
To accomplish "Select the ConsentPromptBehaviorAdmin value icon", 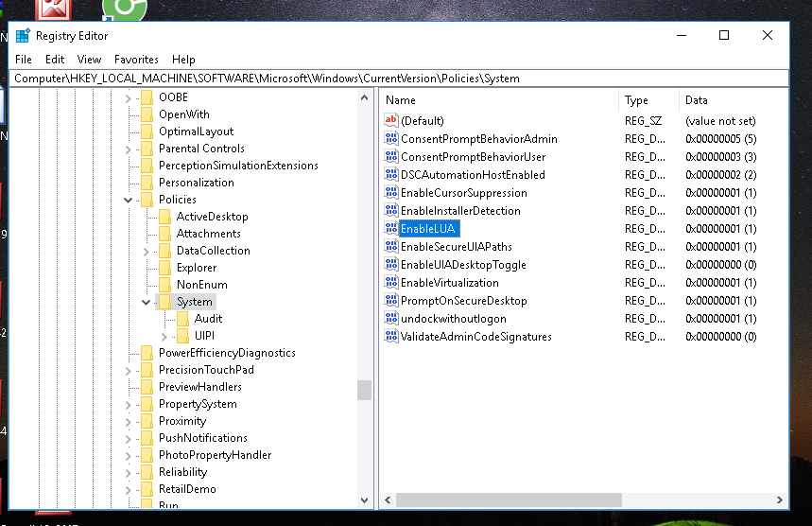I will (391, 138).
